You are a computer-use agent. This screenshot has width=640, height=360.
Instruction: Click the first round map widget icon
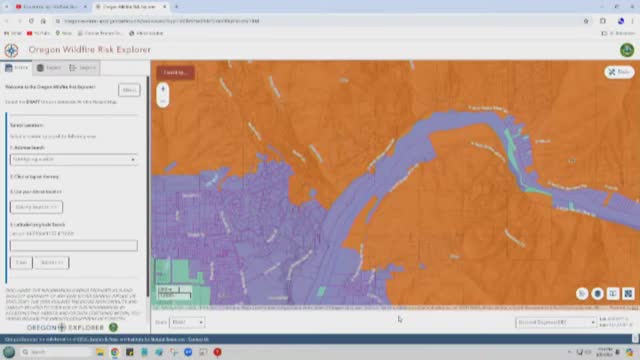[x=582, y=293]
